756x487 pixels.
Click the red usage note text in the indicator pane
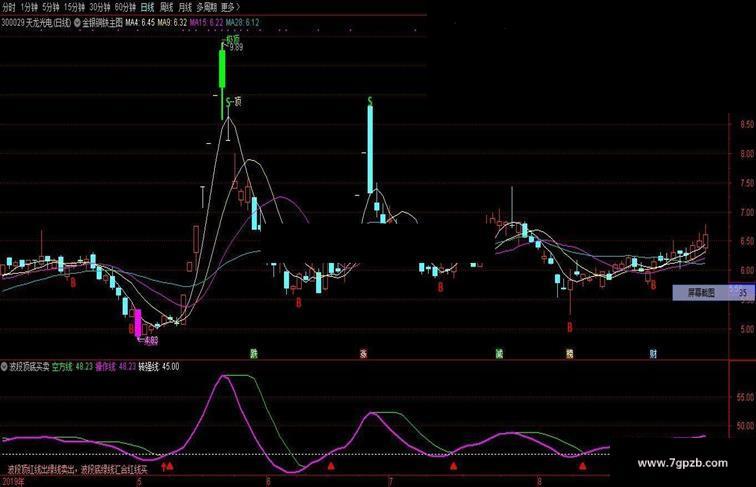(77, 469)
